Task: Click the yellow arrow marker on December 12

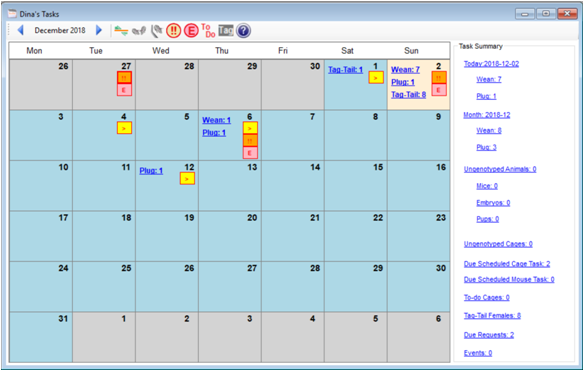Action: (x=187, y=178)
